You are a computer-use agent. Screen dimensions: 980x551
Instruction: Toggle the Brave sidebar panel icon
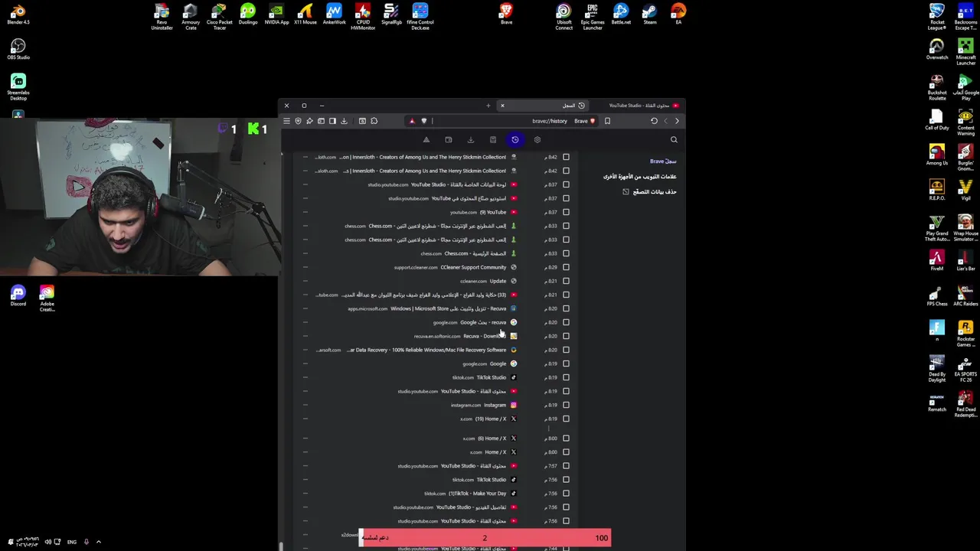332,121
